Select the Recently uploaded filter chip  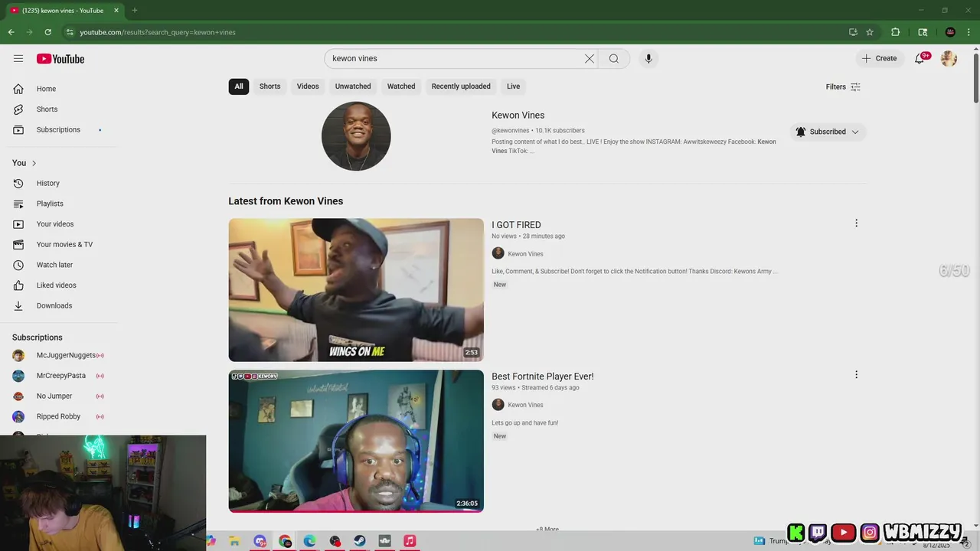click(461, 86)
